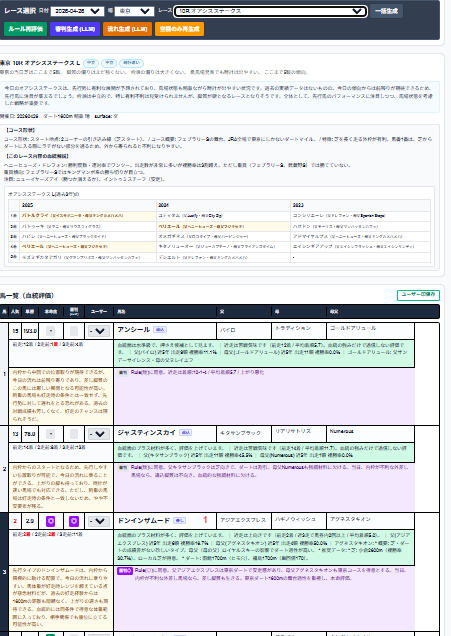Open user mark dropdown in ドンインザムード row

97,521
